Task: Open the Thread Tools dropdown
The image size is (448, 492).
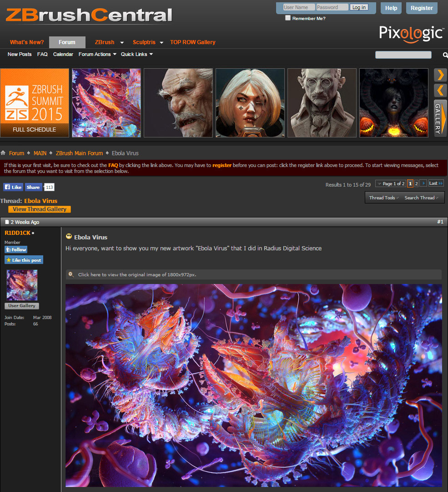Action: tap(384, 198)
